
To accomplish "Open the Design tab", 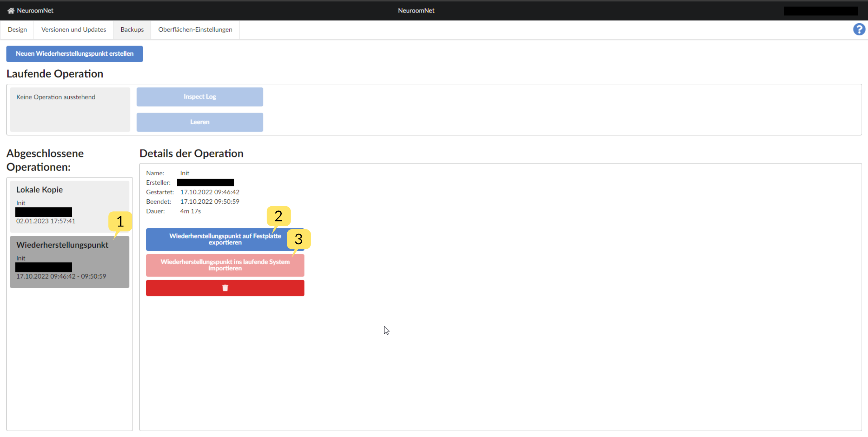I will tap(17, 30).
